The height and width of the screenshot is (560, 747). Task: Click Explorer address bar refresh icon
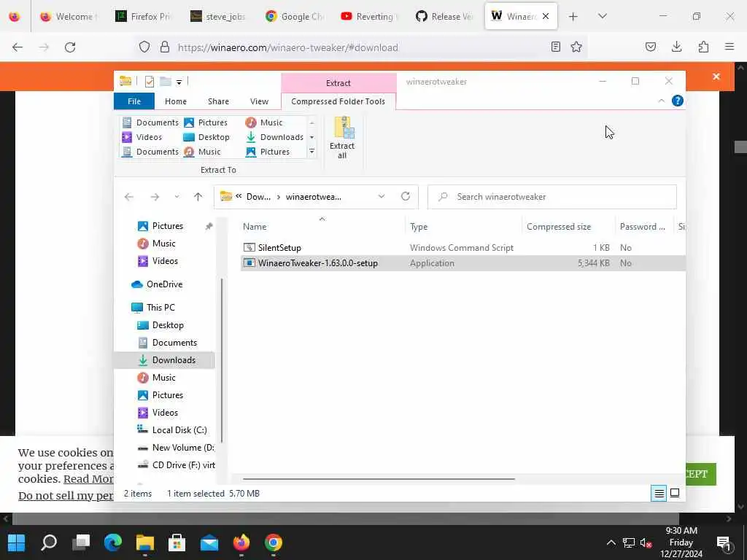pyautogui.click(x=406, y=196)
